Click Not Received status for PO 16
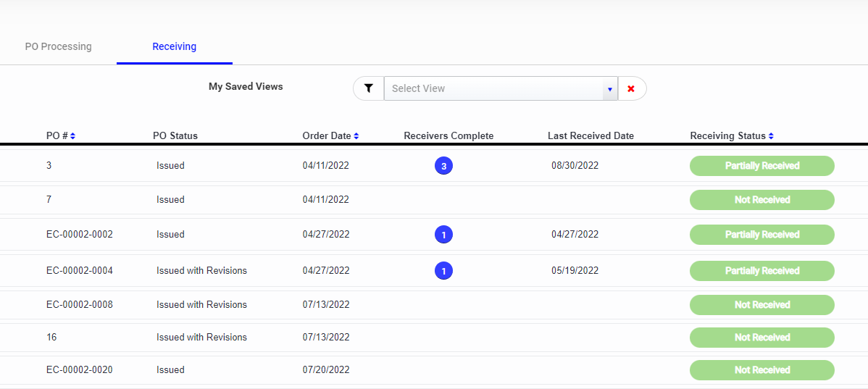The image size is (868, 389). point(761,338)
